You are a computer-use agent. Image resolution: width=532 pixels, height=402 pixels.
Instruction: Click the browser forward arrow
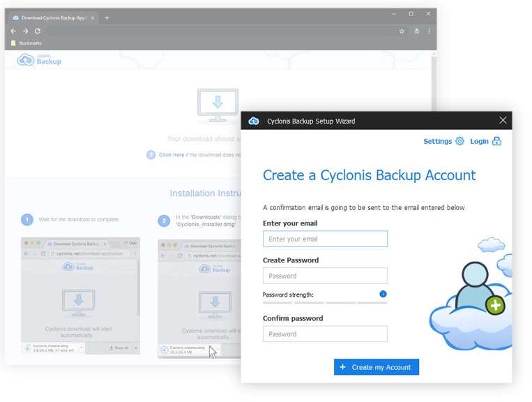pyautogui.click(x=25, y=31)
